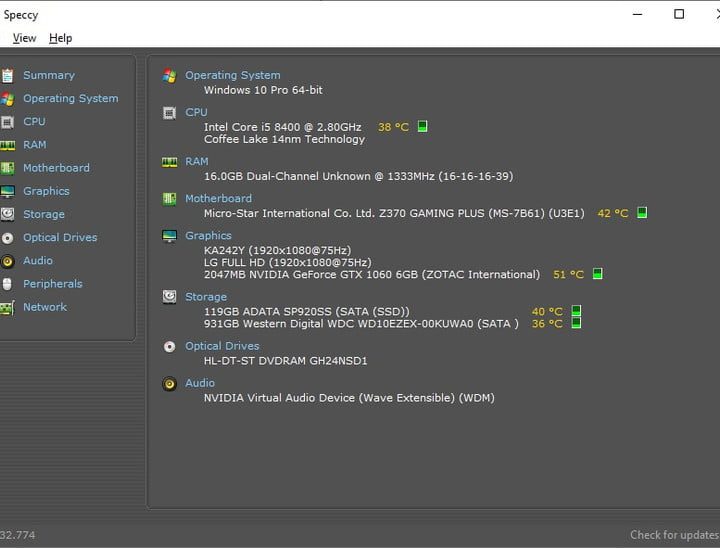720x548 pixels.
Task: Click the CPU heading link in summary
Action: [x=196, y=112]
